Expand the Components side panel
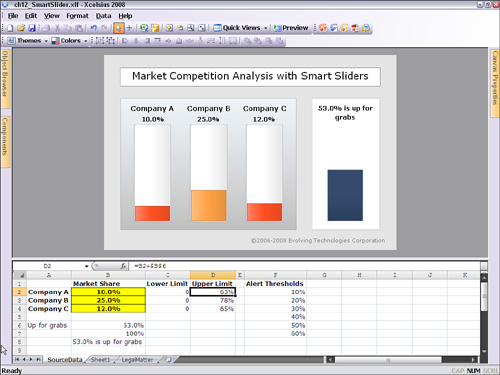The width and height of the screenshot is (500, 375). click(x=5, y=142)
